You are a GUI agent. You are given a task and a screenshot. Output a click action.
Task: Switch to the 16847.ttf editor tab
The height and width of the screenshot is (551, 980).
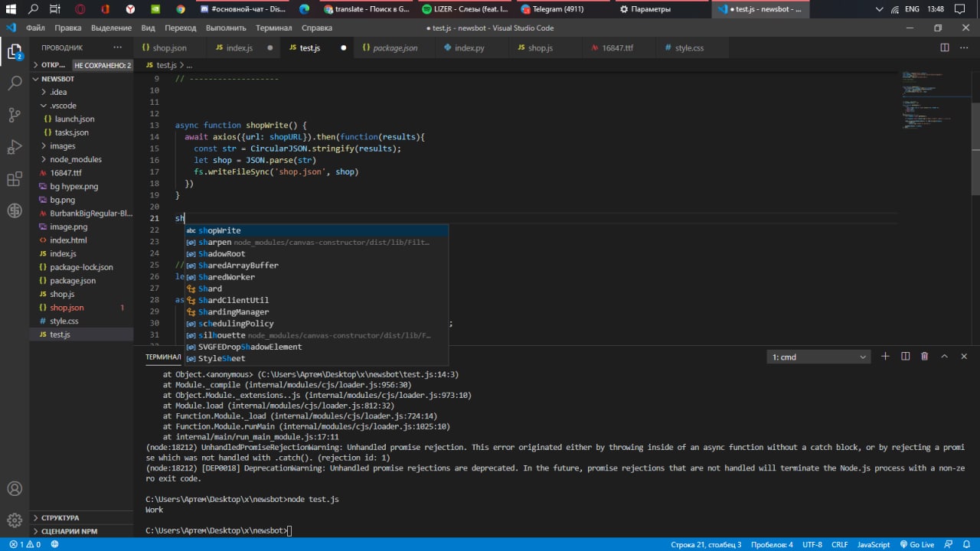click(x=617, y=47)
